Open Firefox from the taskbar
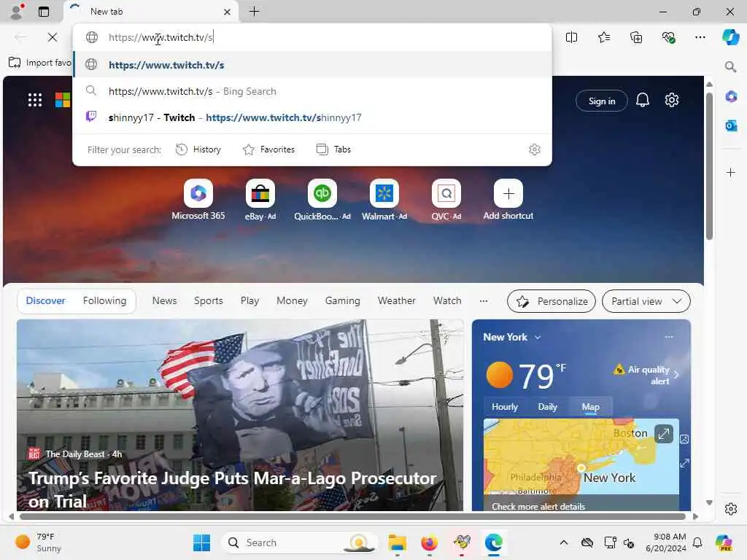Screen dimensions: 747x560 click(429, 542)
